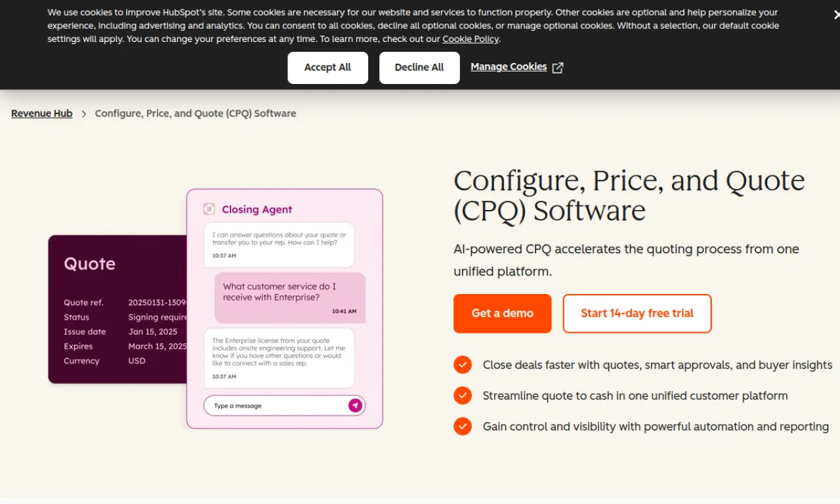Go to the Revenue Hub breadcrumb

42,114
